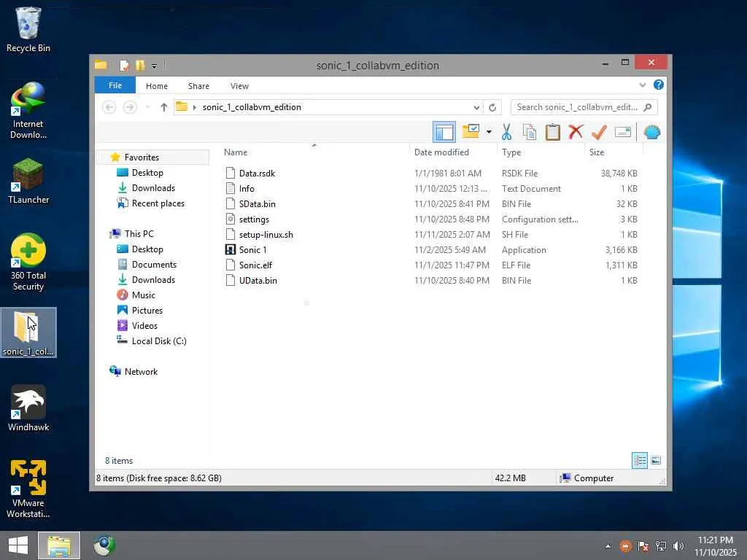747x560 pixels.
Task: Switch to Large icons view layout icon
Action: [x=656, y=461]
